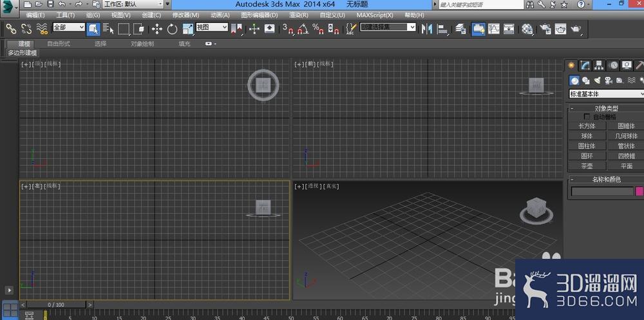Open the Material Editor checkered sphere icon
This screenshot has width=644, height=320.
527,29
